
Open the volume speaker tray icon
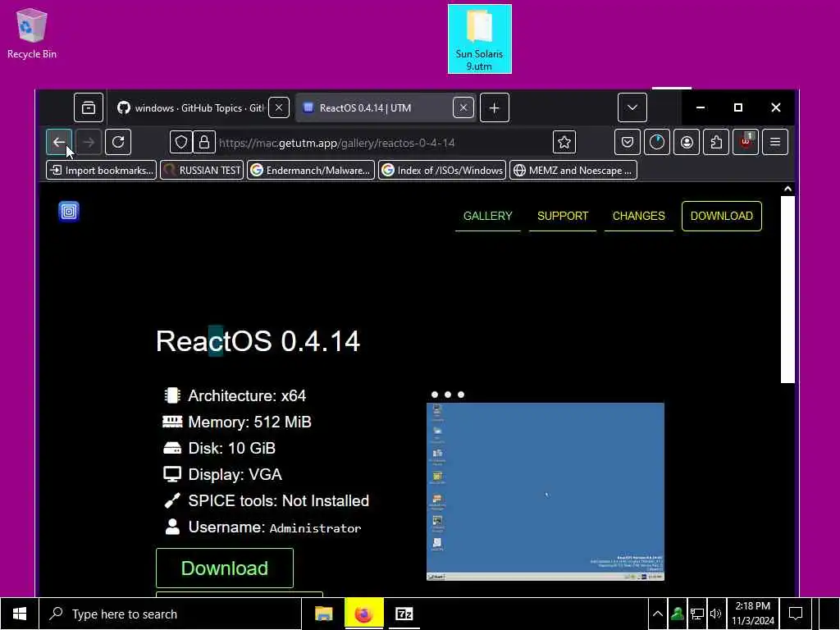point(715,614)
